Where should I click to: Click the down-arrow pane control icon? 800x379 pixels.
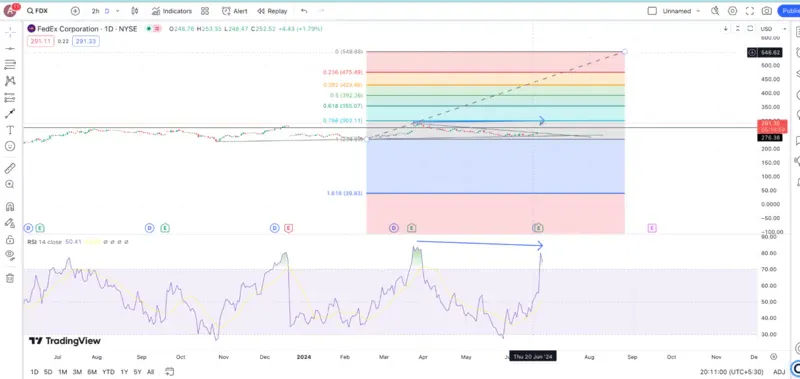tap(726, 29)
